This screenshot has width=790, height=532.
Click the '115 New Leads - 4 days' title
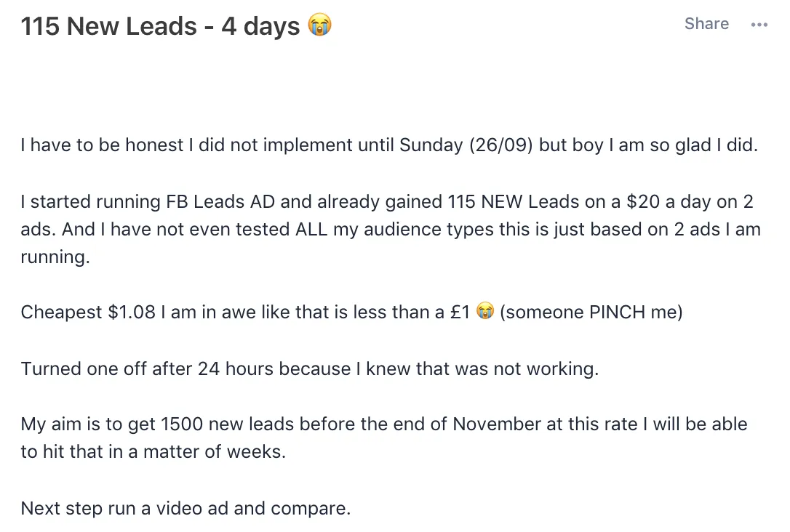pos(160,26)
